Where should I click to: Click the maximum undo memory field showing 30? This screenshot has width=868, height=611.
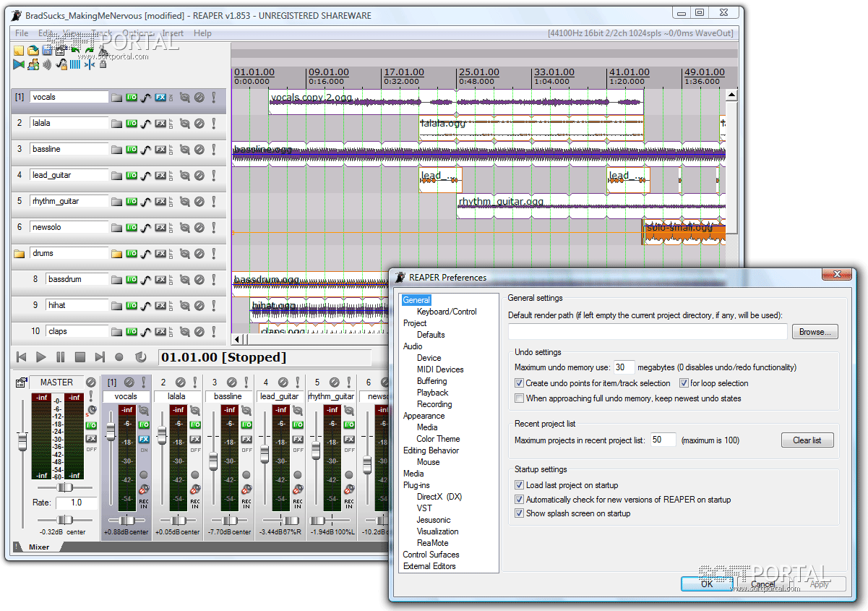624,367
